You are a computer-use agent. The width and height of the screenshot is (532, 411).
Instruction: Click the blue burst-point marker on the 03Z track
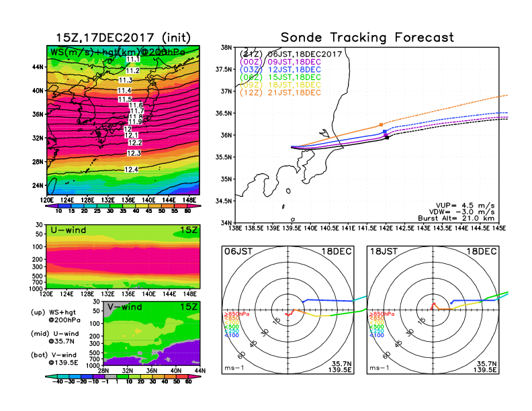pos(385,131)
